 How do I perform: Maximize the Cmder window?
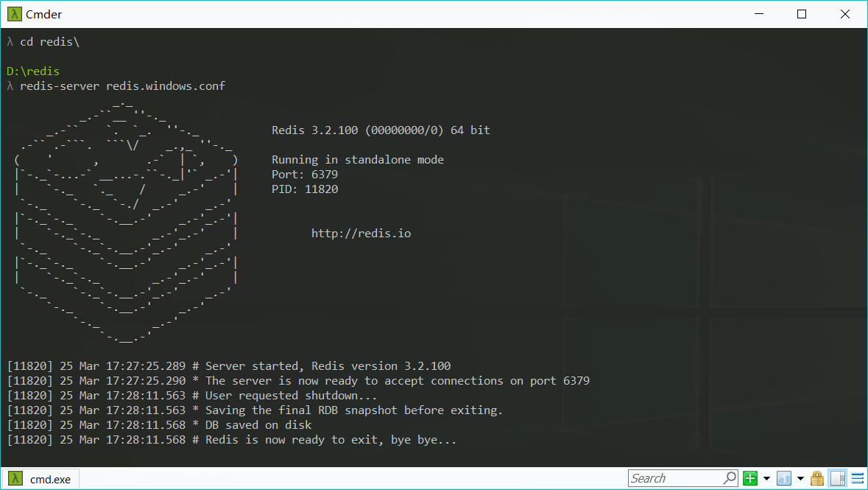802,14
